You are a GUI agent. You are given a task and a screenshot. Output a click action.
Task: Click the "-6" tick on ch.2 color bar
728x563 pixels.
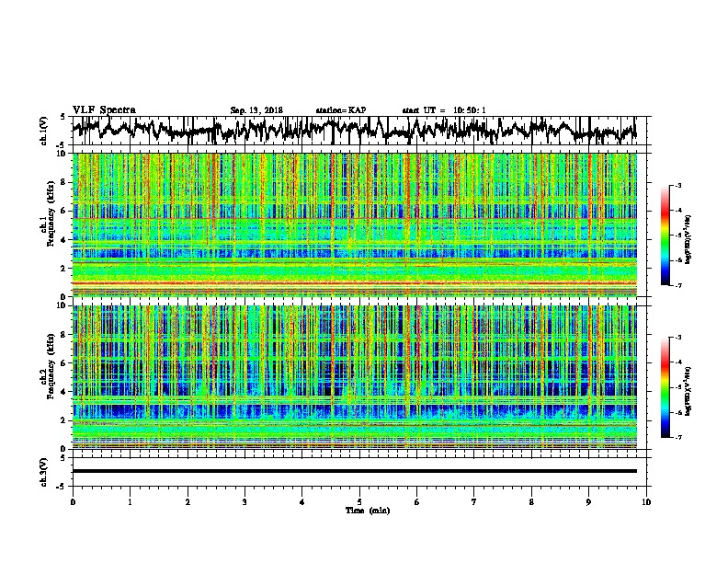[x=678, y=412]
